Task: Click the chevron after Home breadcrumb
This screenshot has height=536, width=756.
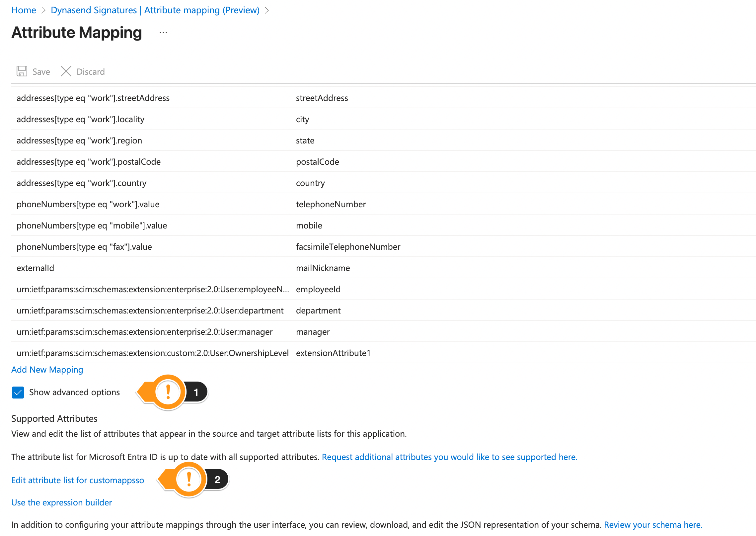Action: (43, 10)
